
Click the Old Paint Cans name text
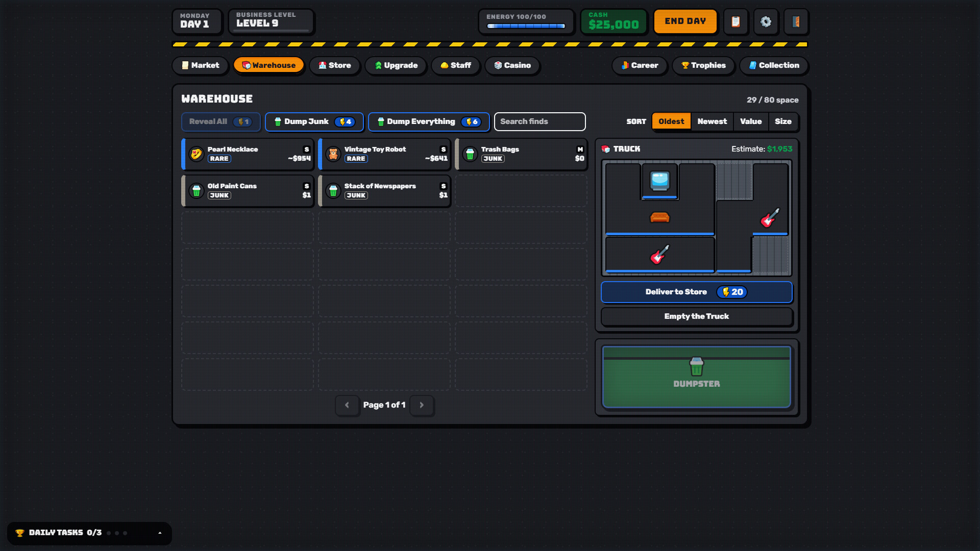click(x=232, y=186)
